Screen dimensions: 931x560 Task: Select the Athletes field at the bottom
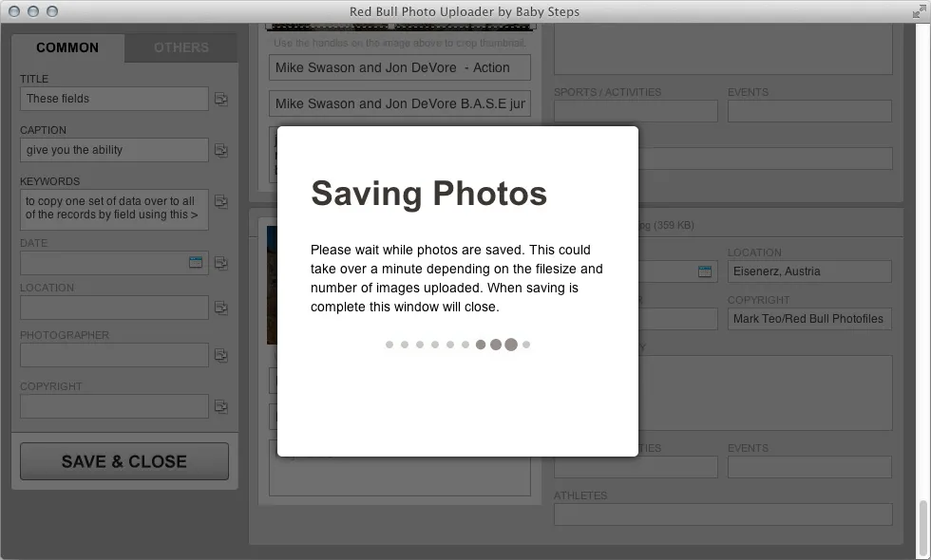723,514
